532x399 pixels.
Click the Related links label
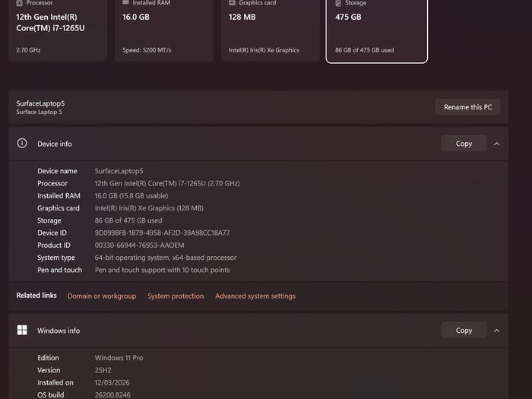coord(36,296)
